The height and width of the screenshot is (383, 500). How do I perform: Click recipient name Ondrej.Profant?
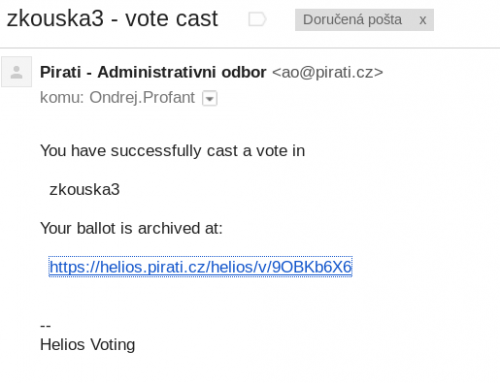pyautogui.click(x=142, y=98)
